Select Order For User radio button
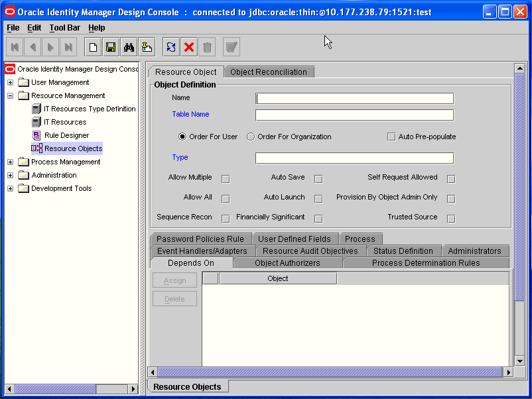This screenshot has width=532, height=399. coord(182,137)
